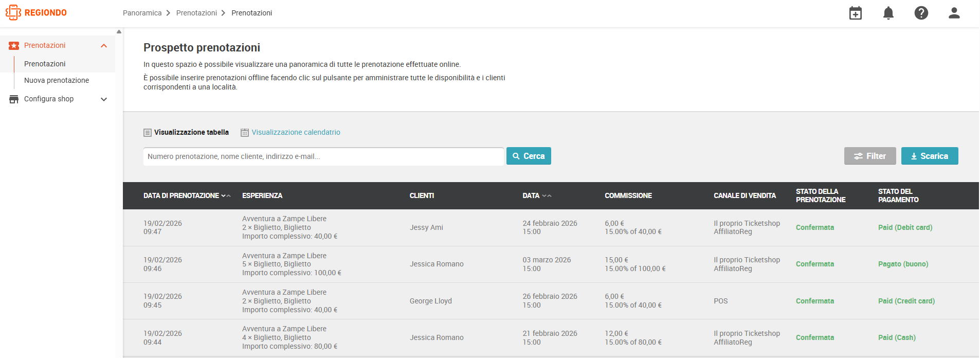Click Paid (Credit card) status
Viewport: 980px width, 358px height.
click(x=906, y=301)
